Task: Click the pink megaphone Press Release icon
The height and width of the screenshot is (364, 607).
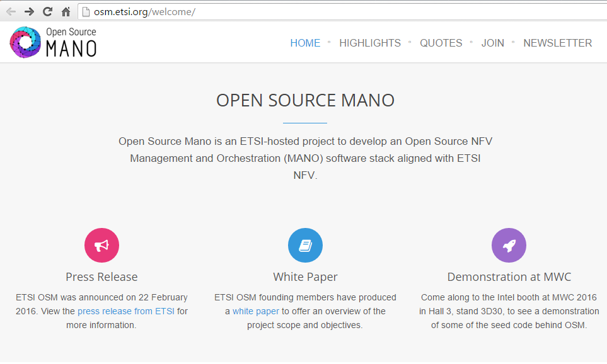Action: (x=102, y=245)
